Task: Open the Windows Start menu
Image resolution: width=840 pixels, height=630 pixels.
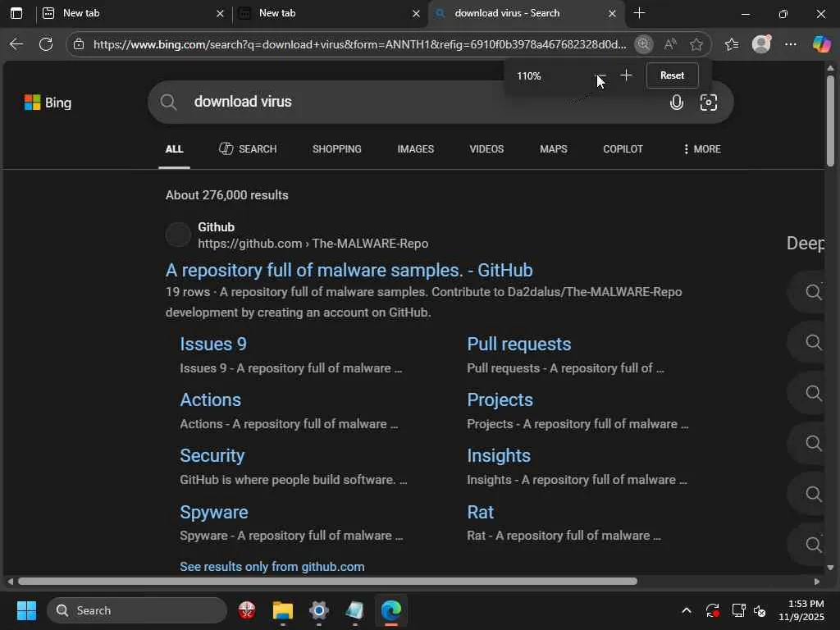Action: pyautogui.click(x=26, y=610)
